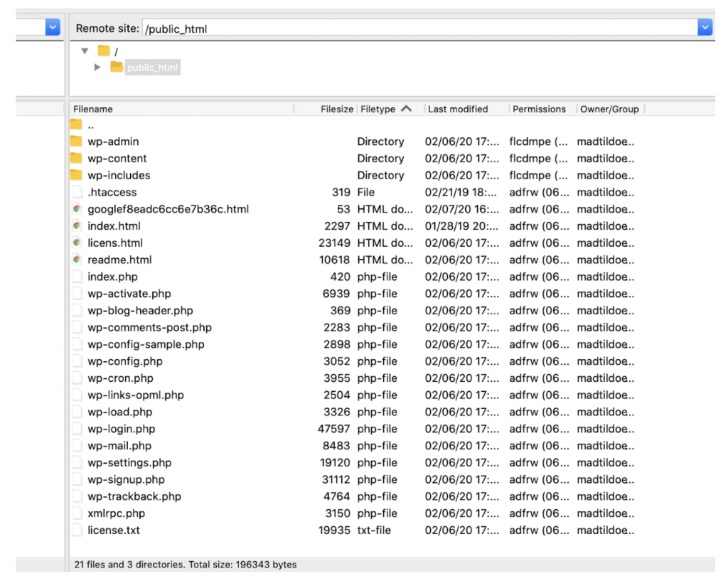Select the wp-admin filename
Viewport: 728px width, 581px height.
pos(113,142)
